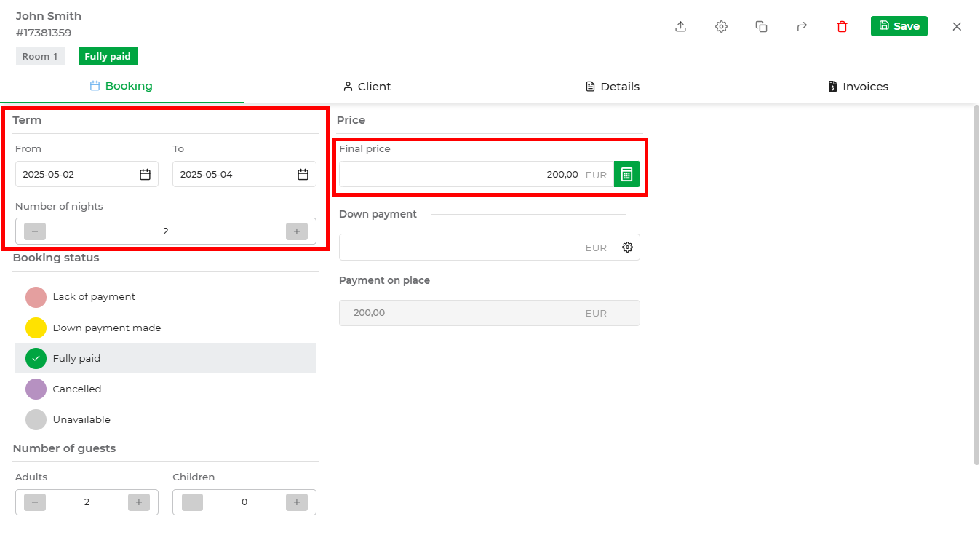Screen dimensions: 980x535
Task: Increase number of nights
Action: [297, 231]
